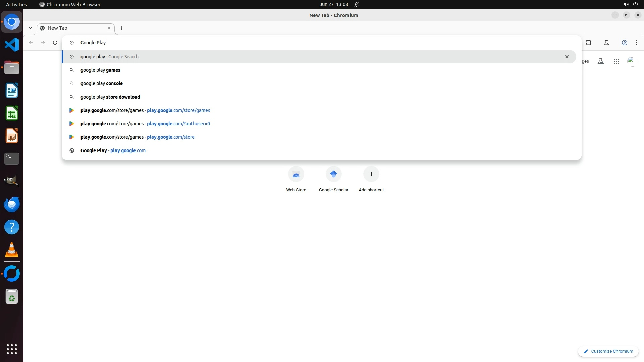Launch Visual Studio Code from the dock
The width and height of the screenshot is (644, 362).
(12, 45)
